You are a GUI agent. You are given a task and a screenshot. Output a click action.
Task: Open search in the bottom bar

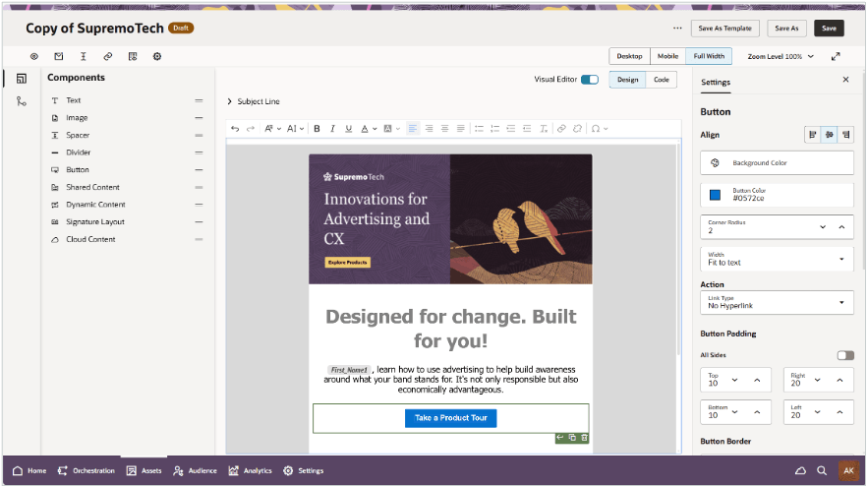[822, 471]
